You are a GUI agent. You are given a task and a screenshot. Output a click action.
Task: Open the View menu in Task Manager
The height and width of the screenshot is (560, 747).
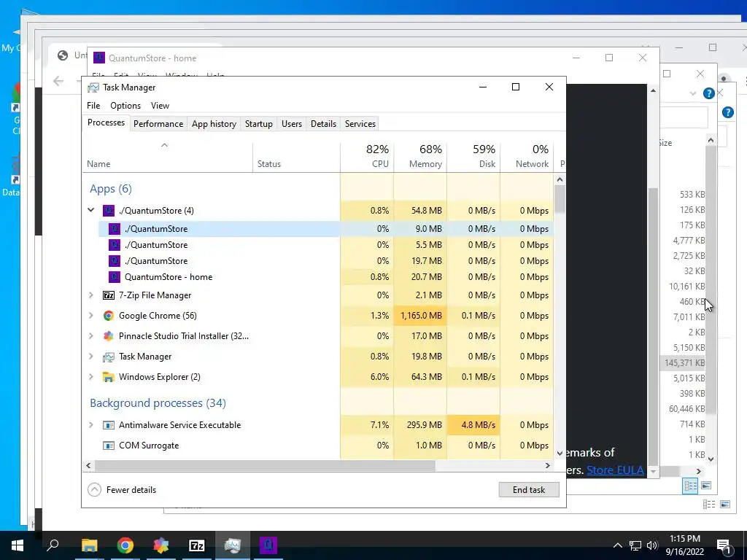coord(160,106)
